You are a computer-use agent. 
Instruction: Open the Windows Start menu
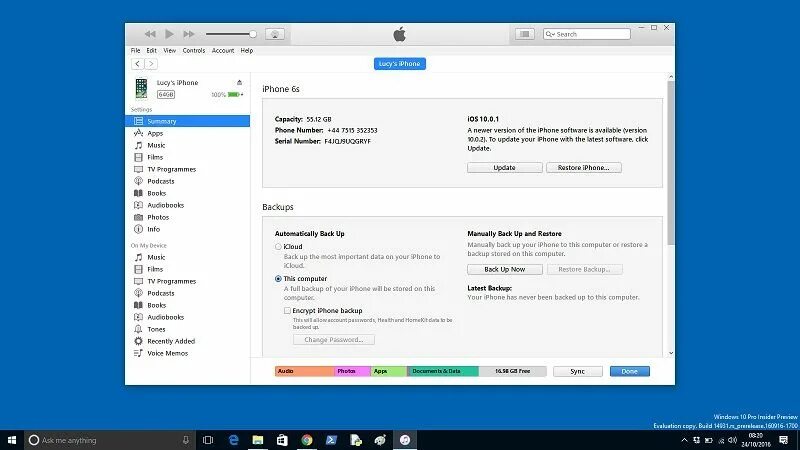pos(12,440)
